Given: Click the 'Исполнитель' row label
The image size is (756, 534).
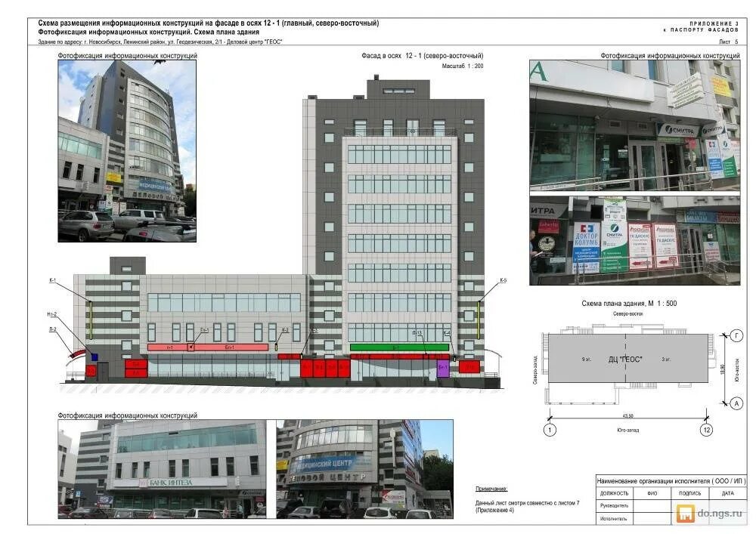Looking at the screenshot, I should (614, 519).
